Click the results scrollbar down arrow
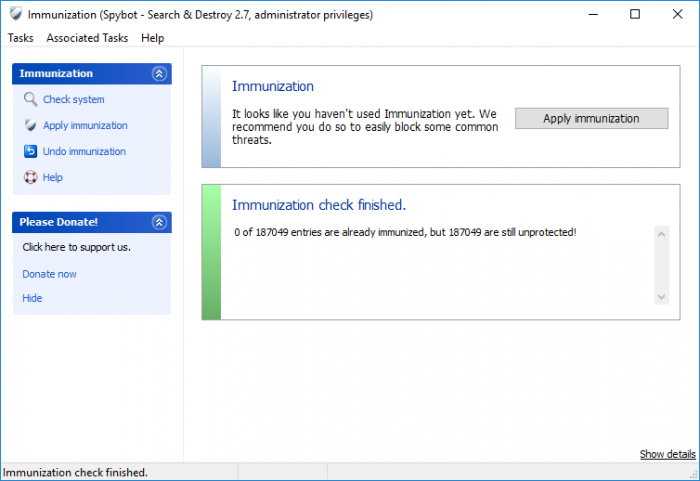Viewport: 700px width, 481px height. pyautogui.click(x=662, y=297)
